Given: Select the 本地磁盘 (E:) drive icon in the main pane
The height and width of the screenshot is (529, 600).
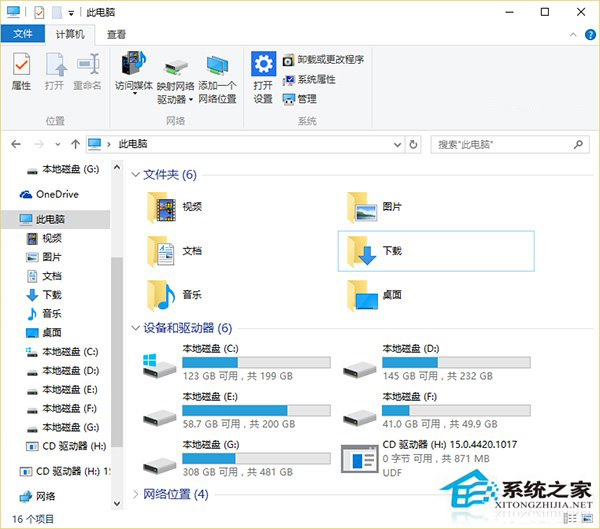Looking at the screenshot, I should tap(160, 418).
